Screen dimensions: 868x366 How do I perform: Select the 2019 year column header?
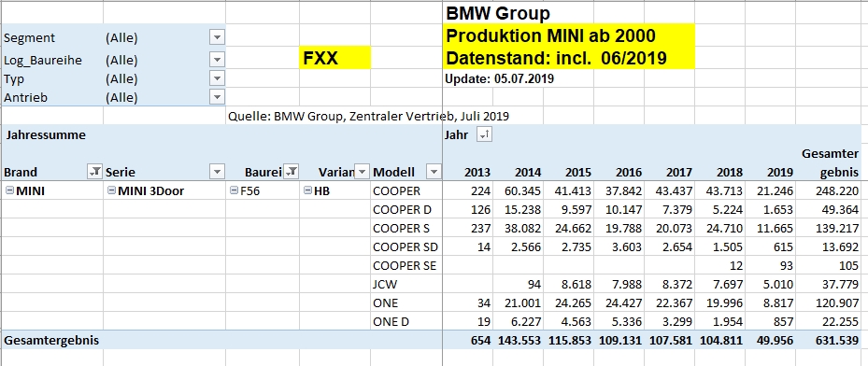click(781, 172)
